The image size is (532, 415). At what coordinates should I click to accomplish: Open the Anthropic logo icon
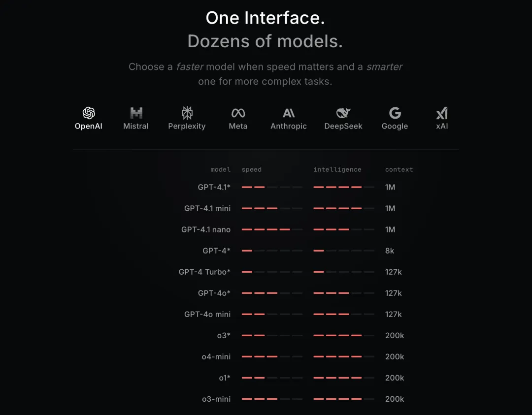tap(289, 113)
